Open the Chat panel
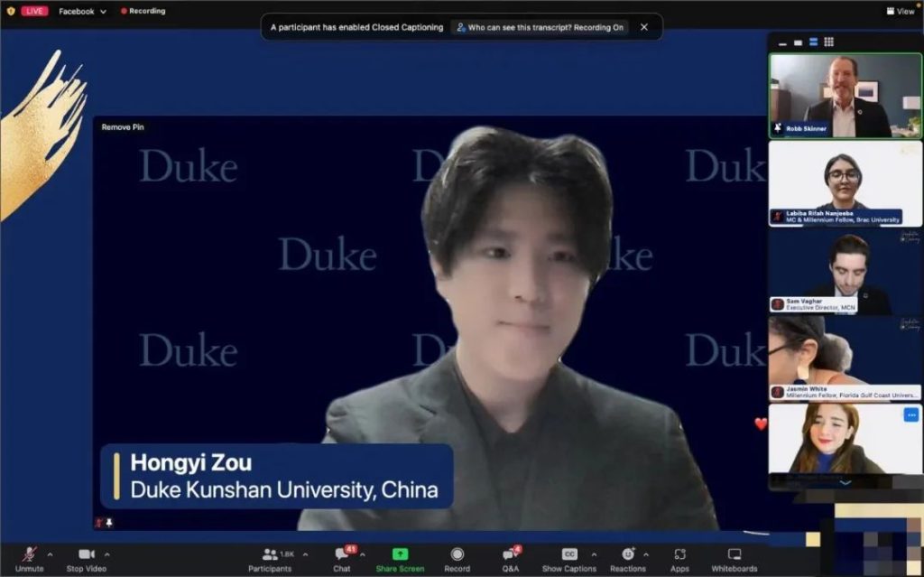This screenshot has height=577, width=924. [342, 554]
